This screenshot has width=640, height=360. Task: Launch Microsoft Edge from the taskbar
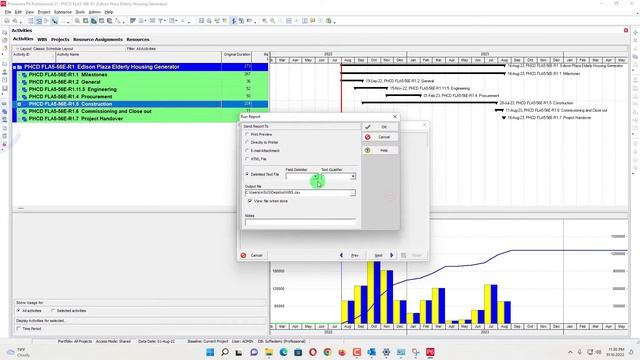click(x=283, y=352)
